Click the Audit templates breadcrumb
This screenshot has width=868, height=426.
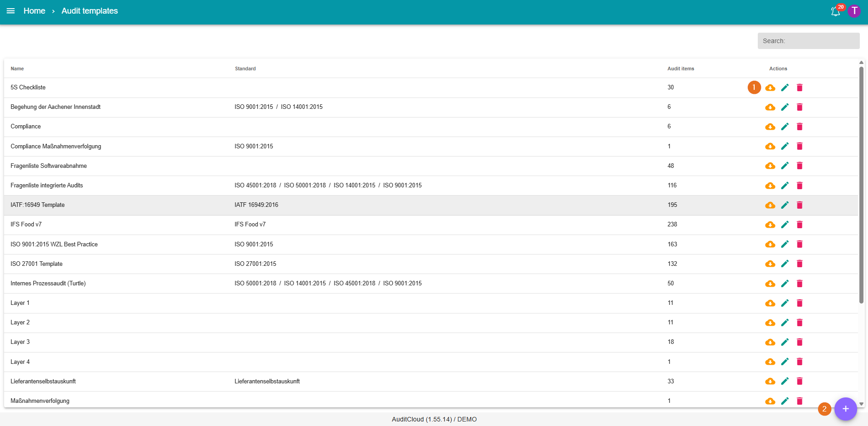[89, 11]
